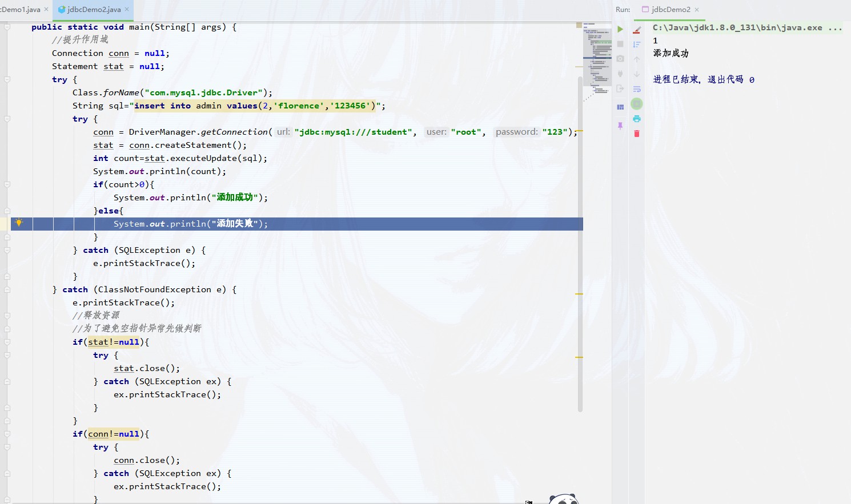The image size is (851, 504).
Task: Click the restore layout icon in Run panel
Action: (x=620, y=107)
